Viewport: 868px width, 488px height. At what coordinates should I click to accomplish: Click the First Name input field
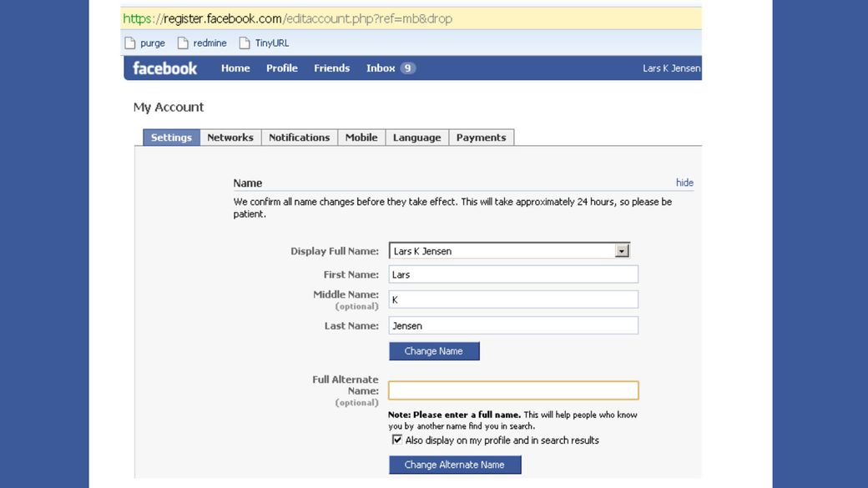(512, 274)
